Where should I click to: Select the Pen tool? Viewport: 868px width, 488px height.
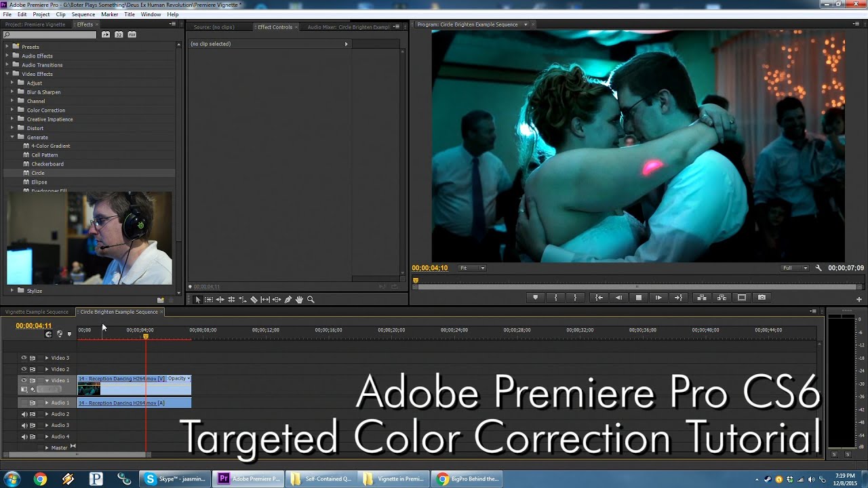[x=288, y=300]
